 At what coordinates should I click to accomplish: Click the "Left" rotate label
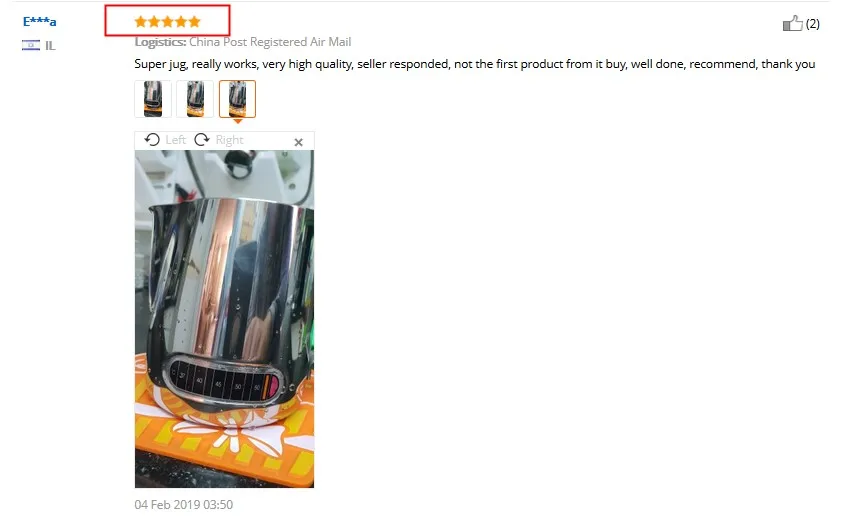point(175,140)
